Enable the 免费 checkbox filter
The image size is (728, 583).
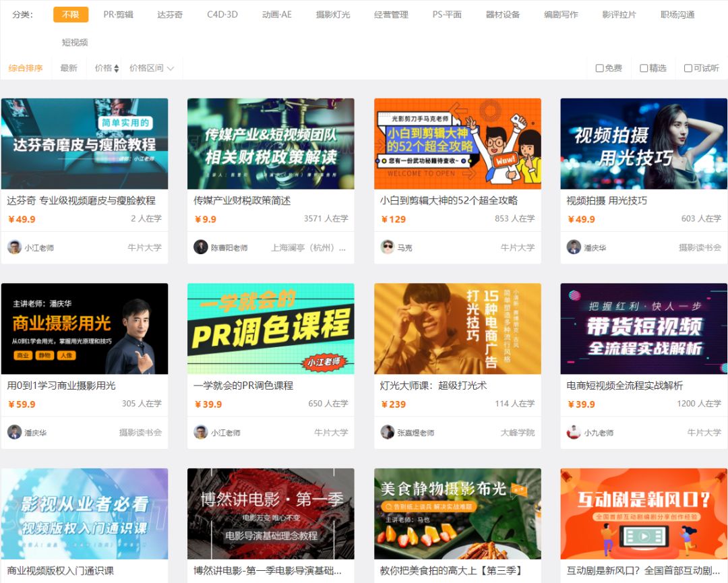coord(599,68)
